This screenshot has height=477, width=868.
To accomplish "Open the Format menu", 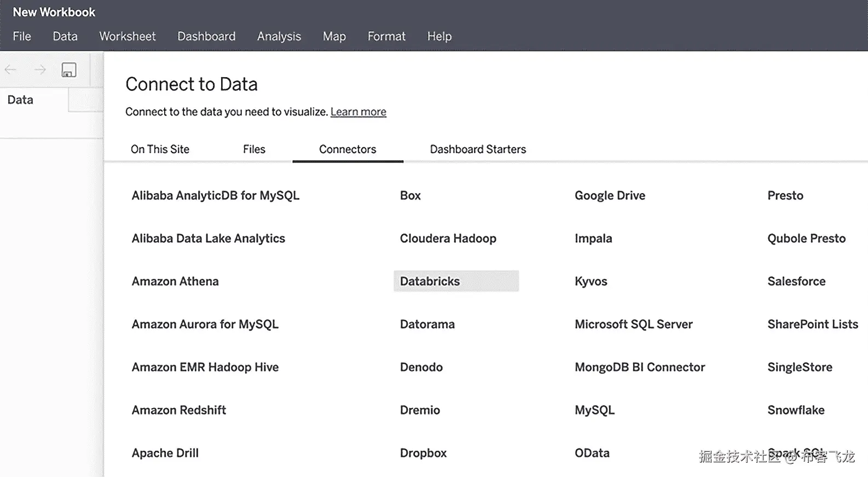I will pyautogui.click(x=386, y=36).
